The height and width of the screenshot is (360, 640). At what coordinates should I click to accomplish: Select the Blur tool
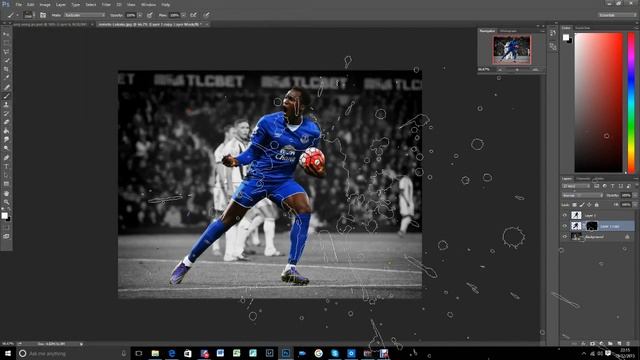6,140
